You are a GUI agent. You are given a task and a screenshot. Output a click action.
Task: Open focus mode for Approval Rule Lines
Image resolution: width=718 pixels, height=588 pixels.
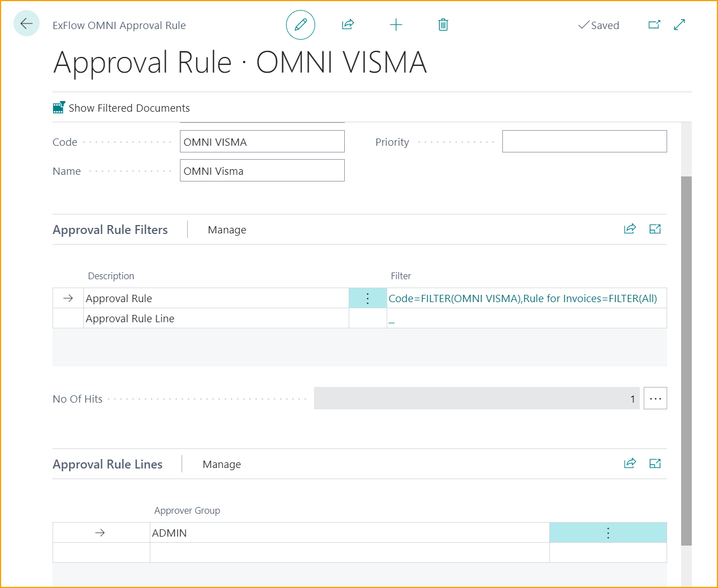point(654,463)
